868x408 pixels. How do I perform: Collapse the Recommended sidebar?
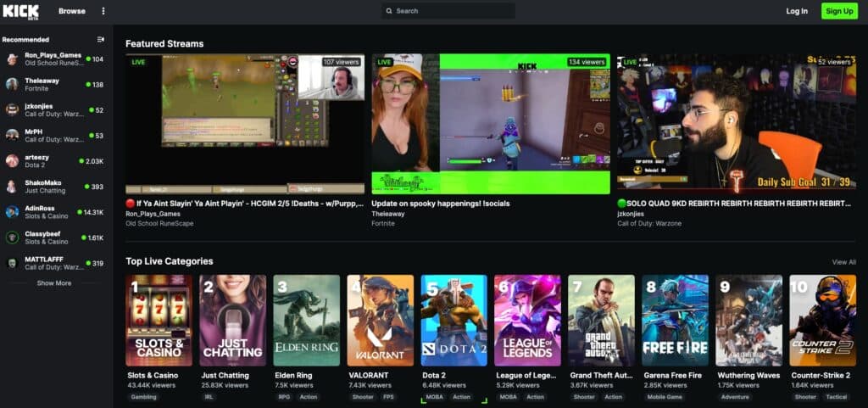point(100,39)
